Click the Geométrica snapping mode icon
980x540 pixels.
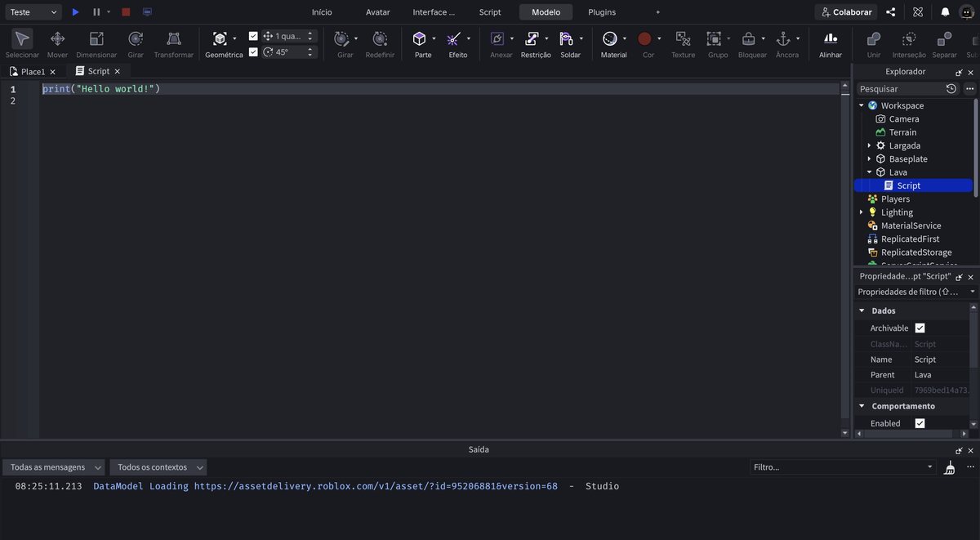[220, 38]
